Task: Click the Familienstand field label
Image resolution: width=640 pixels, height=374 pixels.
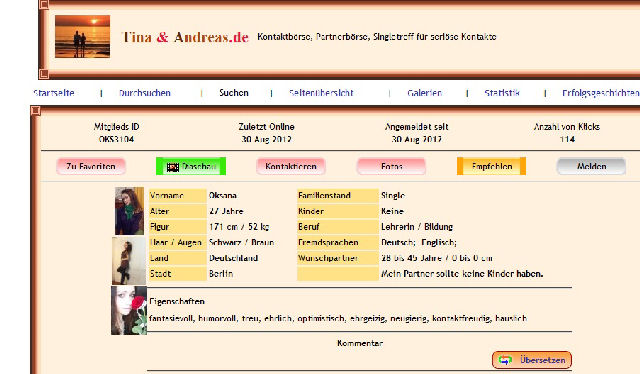Action: pyautogui.click(x=338, y=196)
